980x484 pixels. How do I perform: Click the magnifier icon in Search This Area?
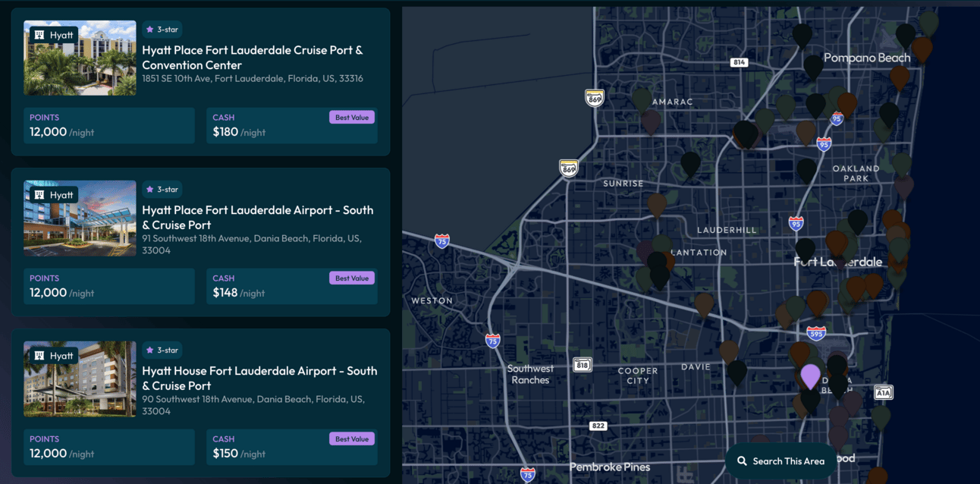click(x=742, y=461)
